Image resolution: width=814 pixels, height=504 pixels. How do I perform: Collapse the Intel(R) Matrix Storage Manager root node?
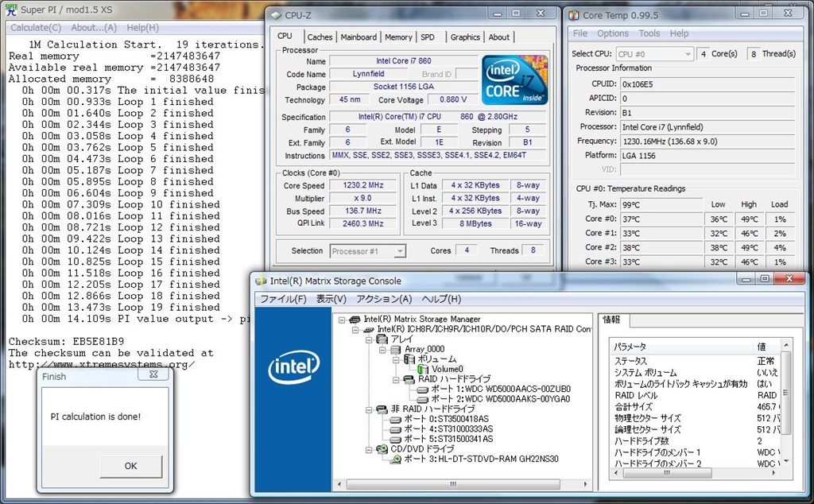(x=342, y=320)
